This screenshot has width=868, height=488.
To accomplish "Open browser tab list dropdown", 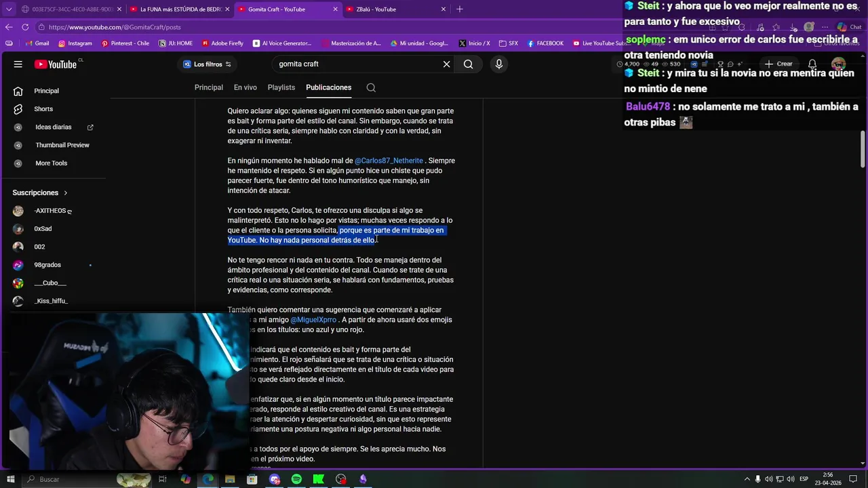I will [8, 9].
